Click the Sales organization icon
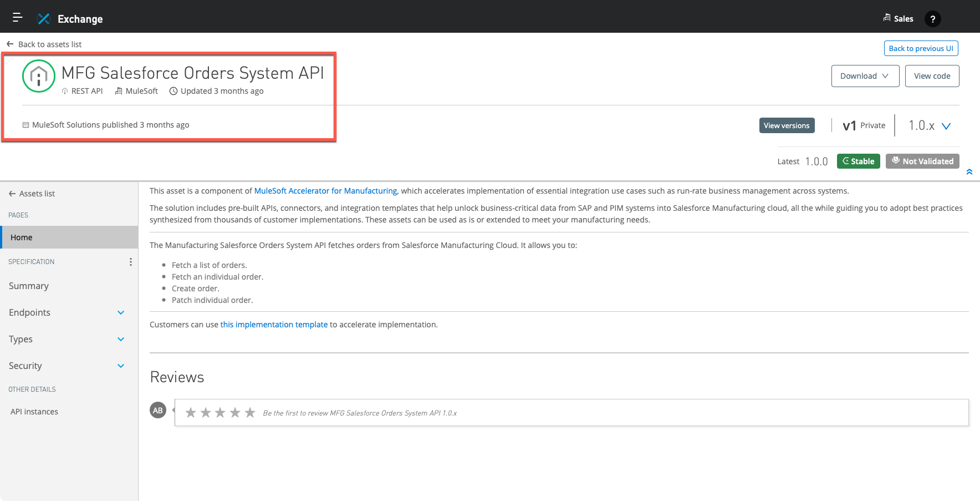The height and width of the screenshot is (501, 980). (887, 18)
